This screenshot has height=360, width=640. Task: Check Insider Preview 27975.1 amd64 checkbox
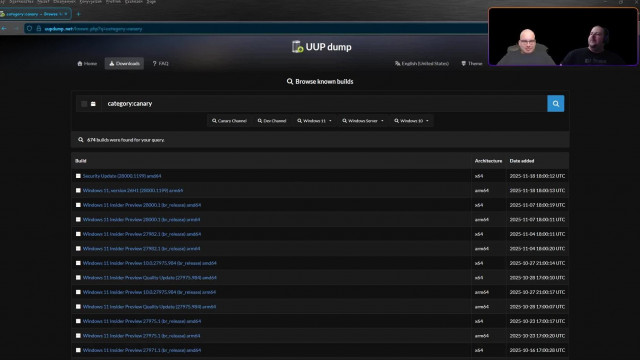click(x=78, y=321)
